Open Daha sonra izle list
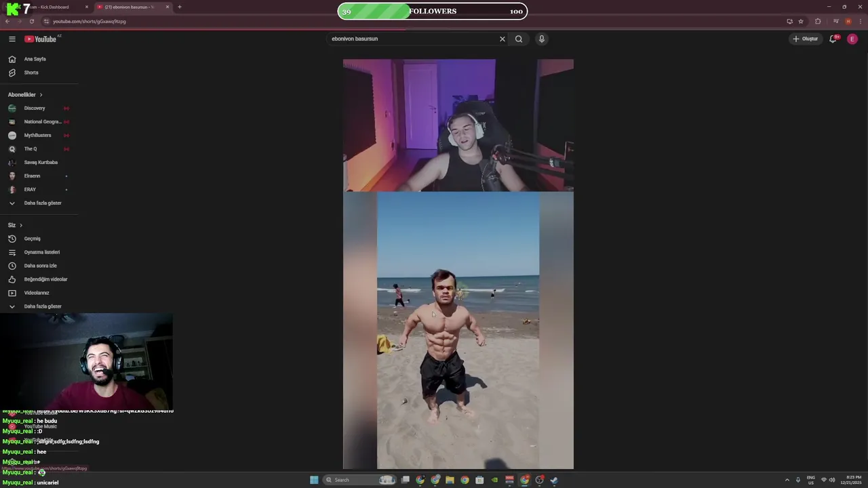 pos(40,266)
